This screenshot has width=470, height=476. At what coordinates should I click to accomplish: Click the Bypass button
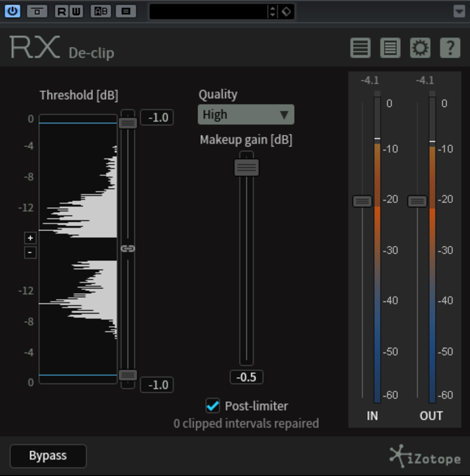48,455
